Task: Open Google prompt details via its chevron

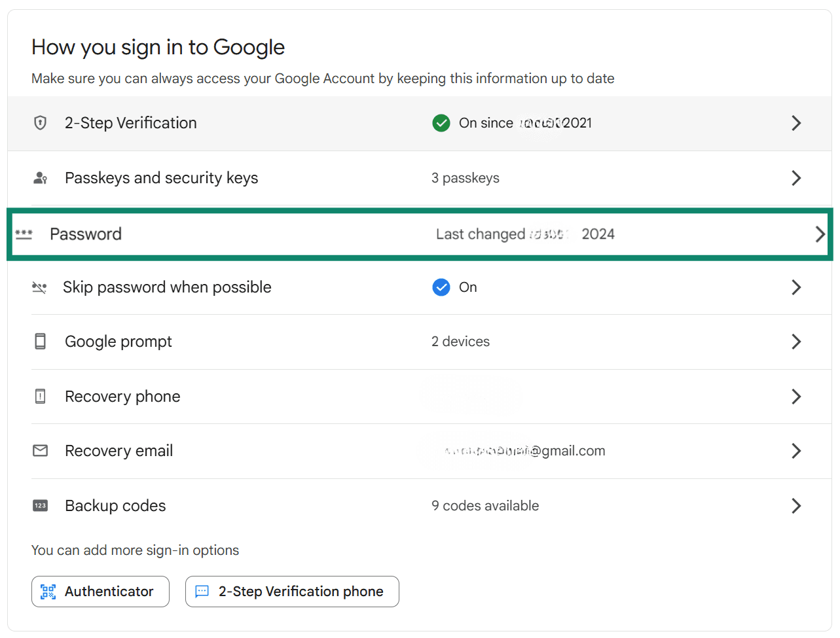Action: pos(797,341)
